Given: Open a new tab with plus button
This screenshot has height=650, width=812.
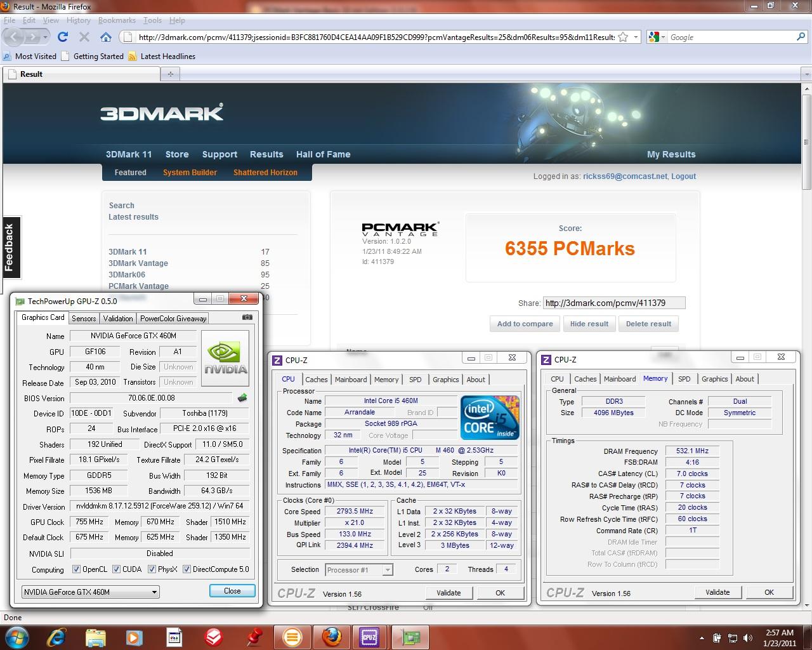Looking at the screenshot, I should pos(170,74).
